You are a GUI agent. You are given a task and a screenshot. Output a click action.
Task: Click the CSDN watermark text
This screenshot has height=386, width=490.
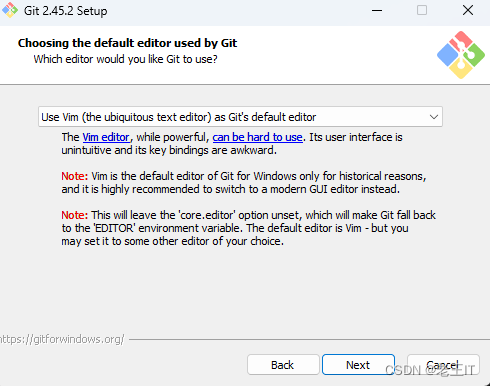pos(430,370)
